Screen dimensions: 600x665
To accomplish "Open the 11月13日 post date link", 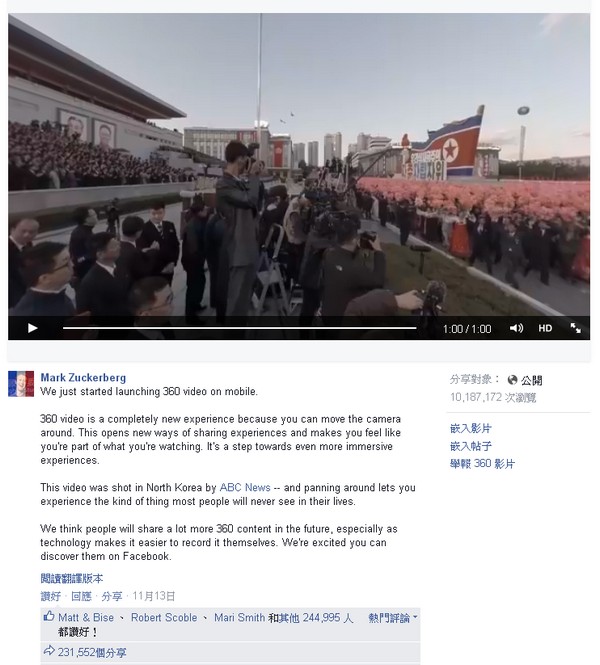I will click(x=153, y=596).
